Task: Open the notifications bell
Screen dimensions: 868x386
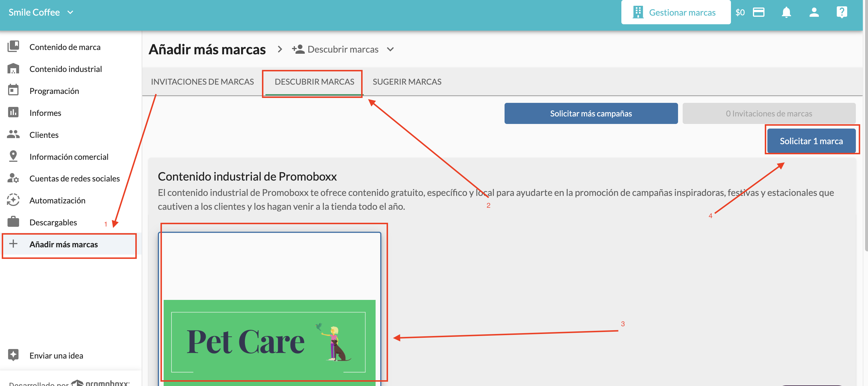Action: (x=786, y=12)
